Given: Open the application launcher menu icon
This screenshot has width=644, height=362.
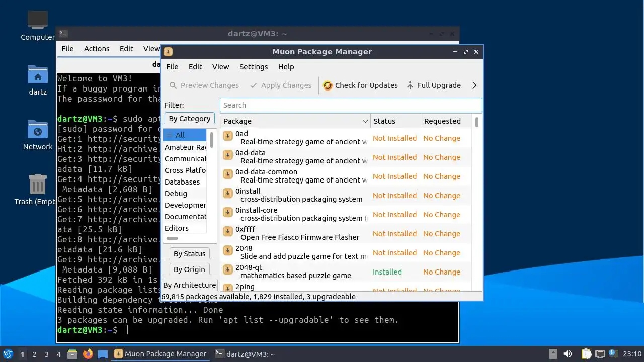Looking at the screenshot, I should (x=8, y=354).
